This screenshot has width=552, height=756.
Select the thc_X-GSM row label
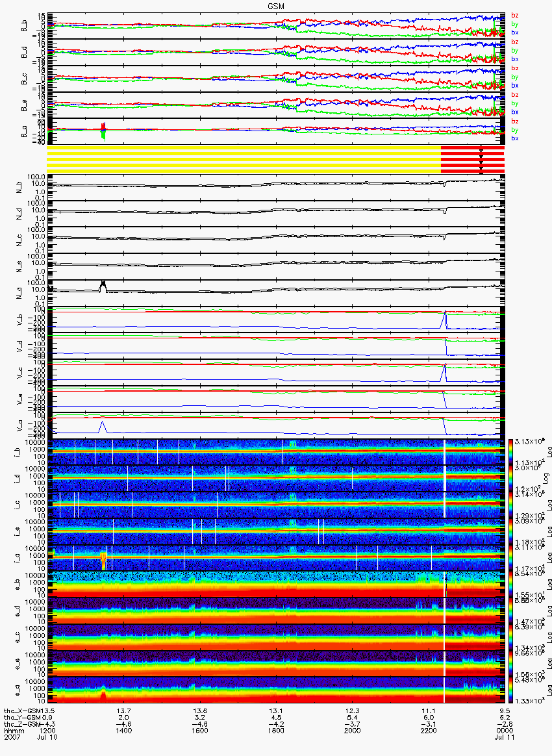[21, 711]
